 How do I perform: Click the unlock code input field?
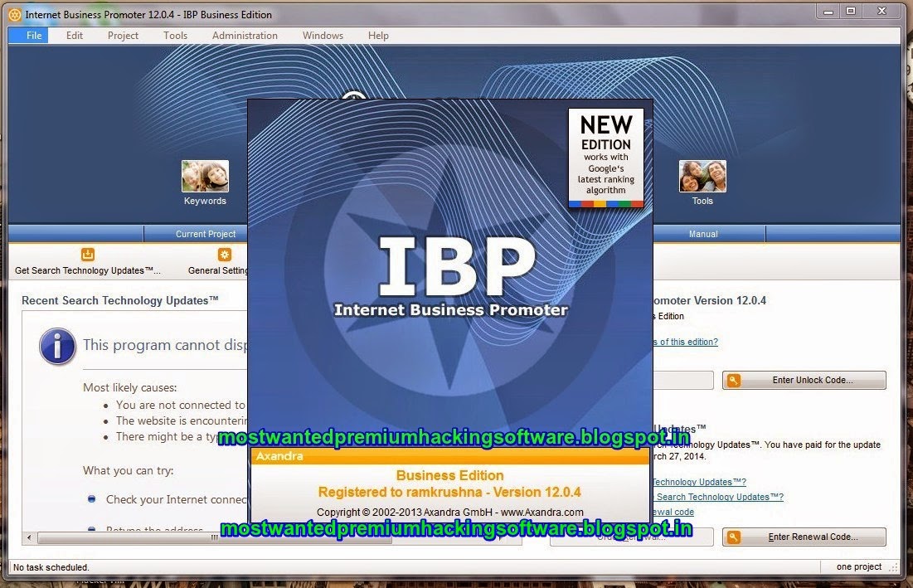tap(683, 380)
